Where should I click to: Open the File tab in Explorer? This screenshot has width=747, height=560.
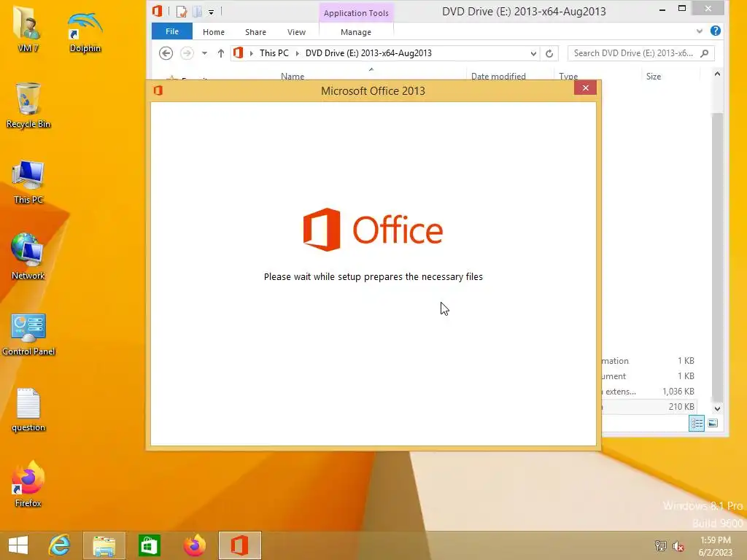click(x=172, y=31)
